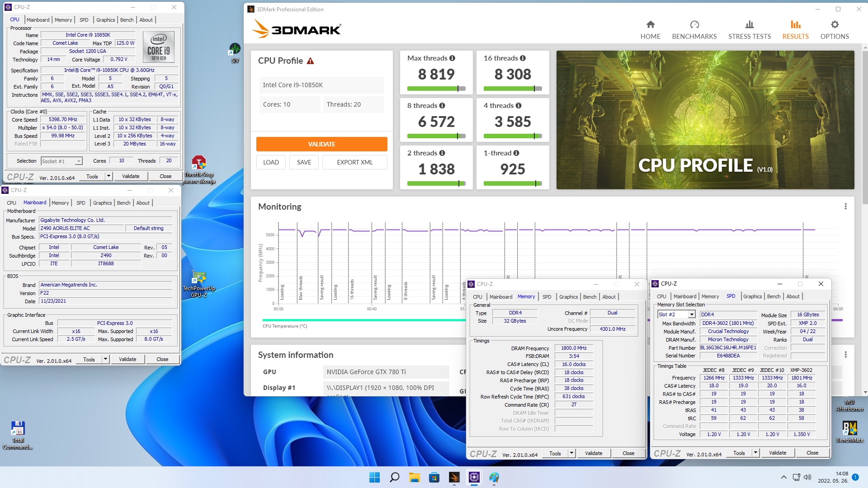Open File Explorer from taskbar

tap(414, 477)
